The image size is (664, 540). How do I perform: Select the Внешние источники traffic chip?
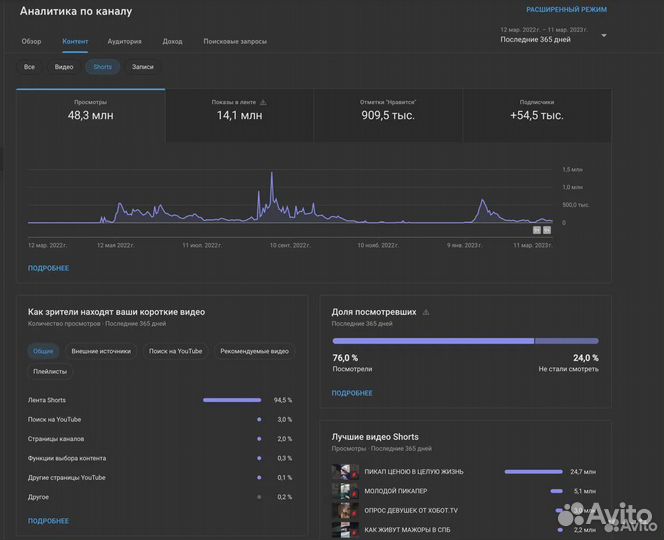(x=100, y=351)
